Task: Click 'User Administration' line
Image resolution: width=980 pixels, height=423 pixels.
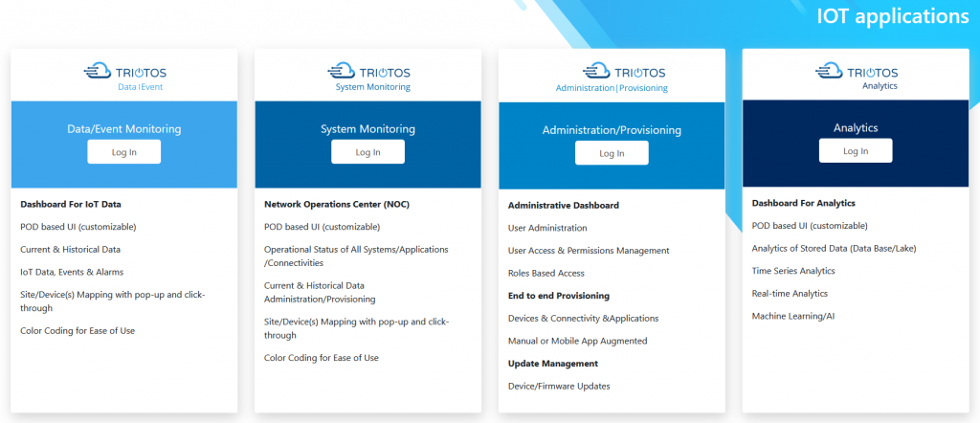Action: point(547,228)
